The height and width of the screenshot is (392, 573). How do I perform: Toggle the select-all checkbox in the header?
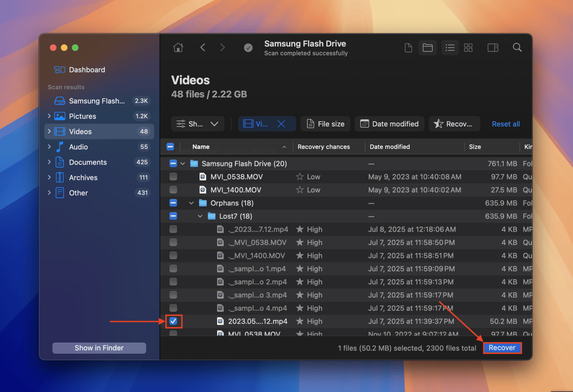pyautogui.click(x=170, y=147)
